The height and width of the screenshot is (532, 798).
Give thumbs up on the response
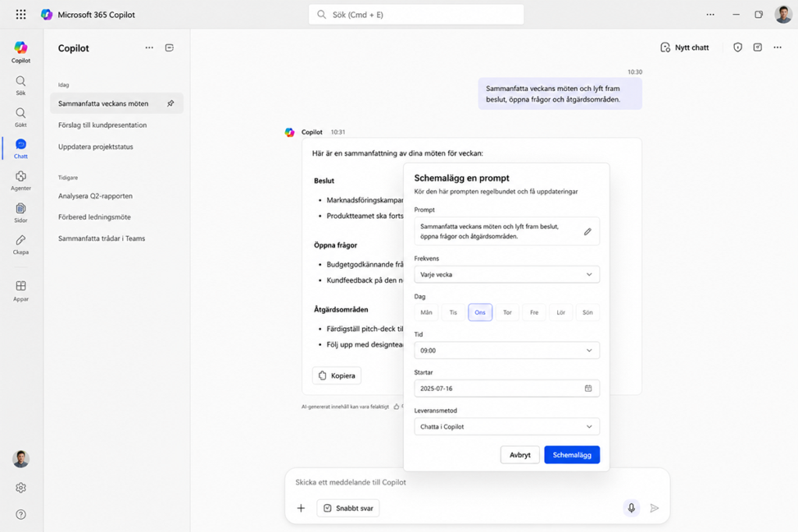pyautogui.click(x=397, y=407)
